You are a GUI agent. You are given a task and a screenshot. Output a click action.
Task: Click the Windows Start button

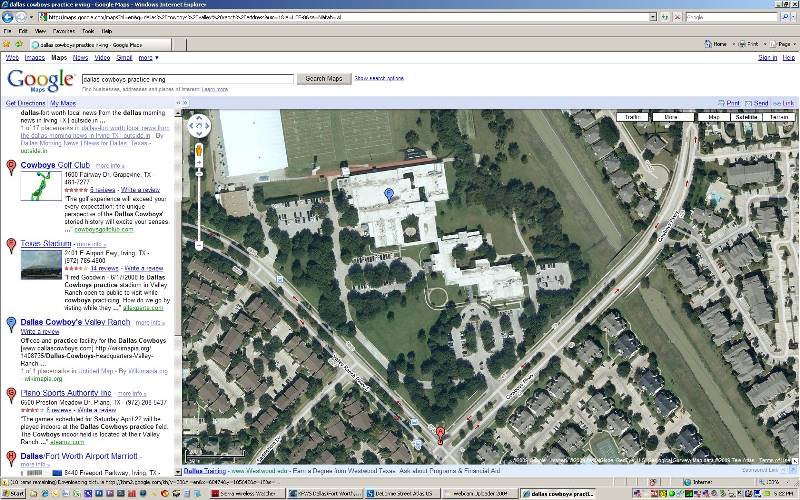point(13,494)
